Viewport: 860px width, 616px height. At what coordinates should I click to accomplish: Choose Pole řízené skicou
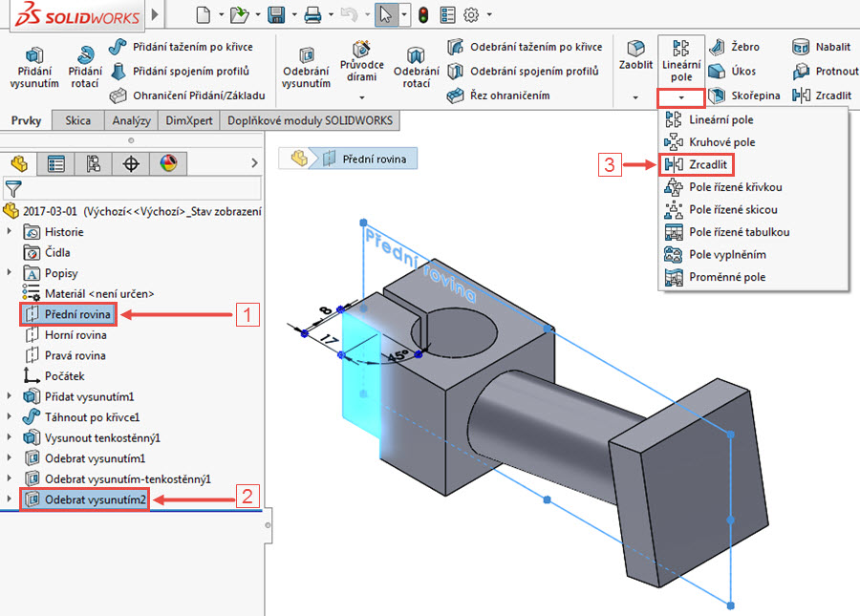(753, 210)
